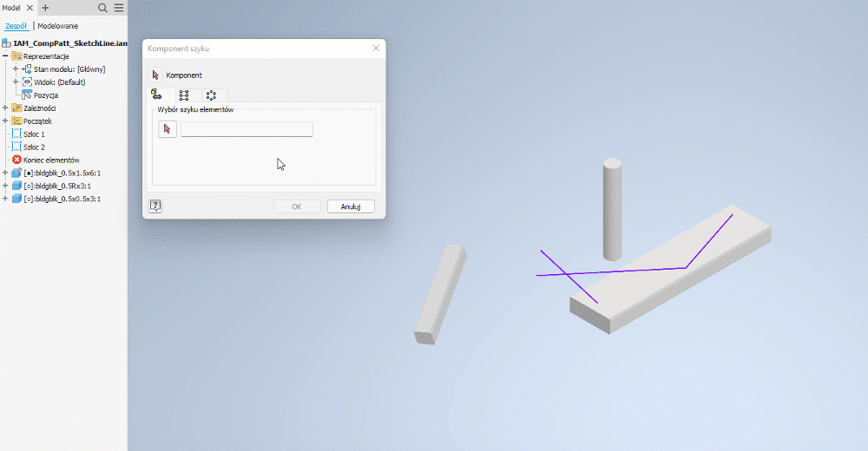Collapse the Reprezentacje tree node
Viewport: 868px width, 451px height.
click(x=5, y=56)
